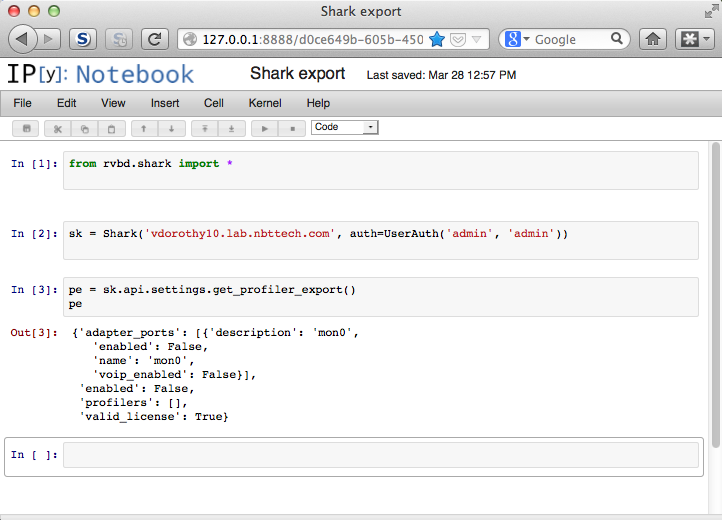
Task: Toggle full screen via window corner arrows
Action: (x=711, y=12)
